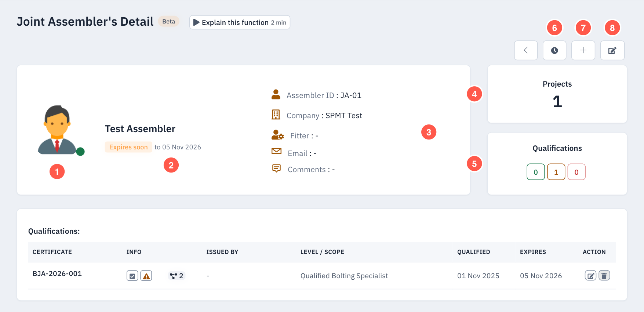Click the green valid qualifications count 0
Viewport: 644px width, 312px height.
[536, 172]
